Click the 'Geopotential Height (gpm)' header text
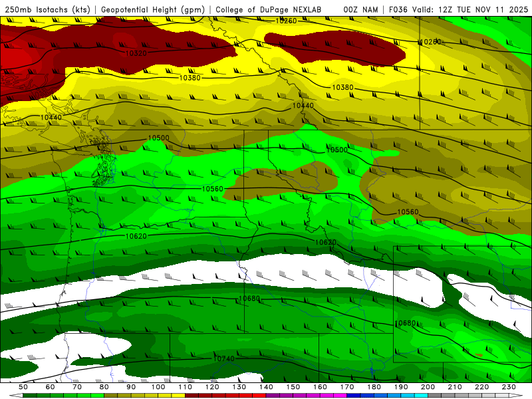Screen dimensions: 532x399 tap(153, 9)
